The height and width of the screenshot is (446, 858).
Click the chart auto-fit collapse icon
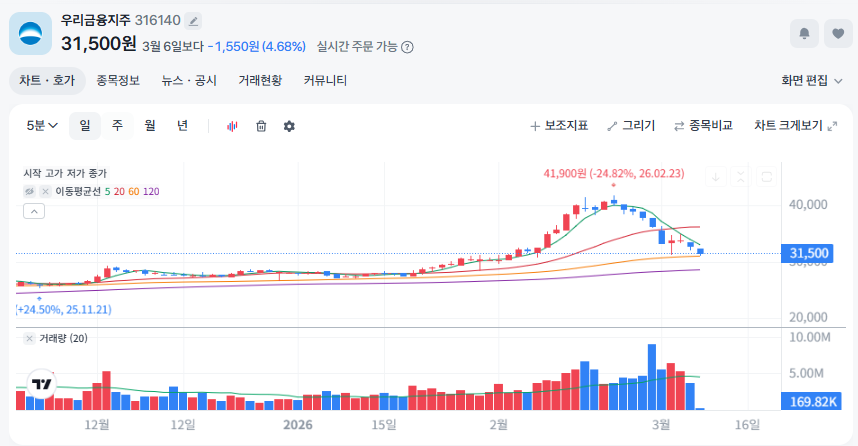[741, 177]
